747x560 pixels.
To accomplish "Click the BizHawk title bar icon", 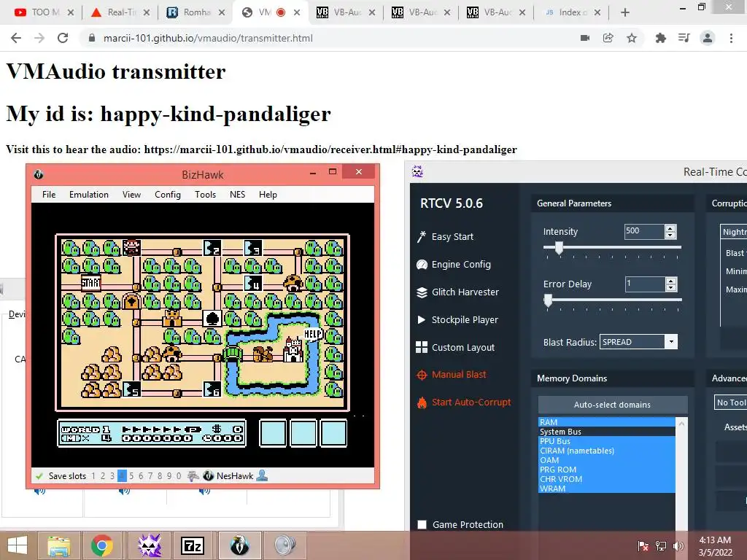I will pos(39,174).
